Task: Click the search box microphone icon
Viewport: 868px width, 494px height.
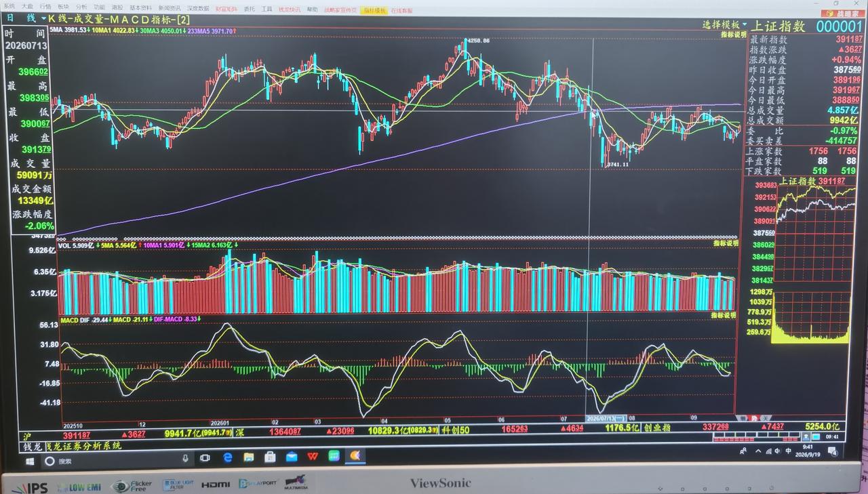Action: click(x=185, y=459)
